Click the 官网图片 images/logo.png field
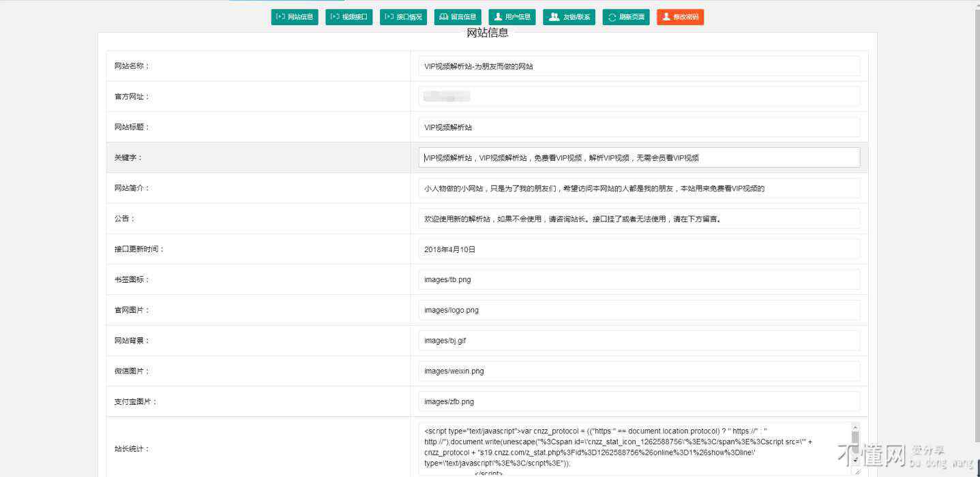This screenshot has width=980, height=477. pyautogui.click(x=639, y=310)
